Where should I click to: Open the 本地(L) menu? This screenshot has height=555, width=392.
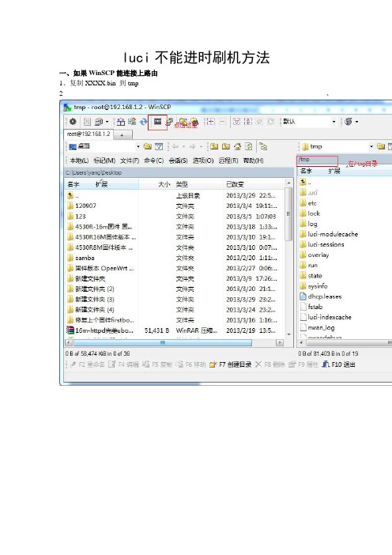pyautogui.click(x=79, y=160)
